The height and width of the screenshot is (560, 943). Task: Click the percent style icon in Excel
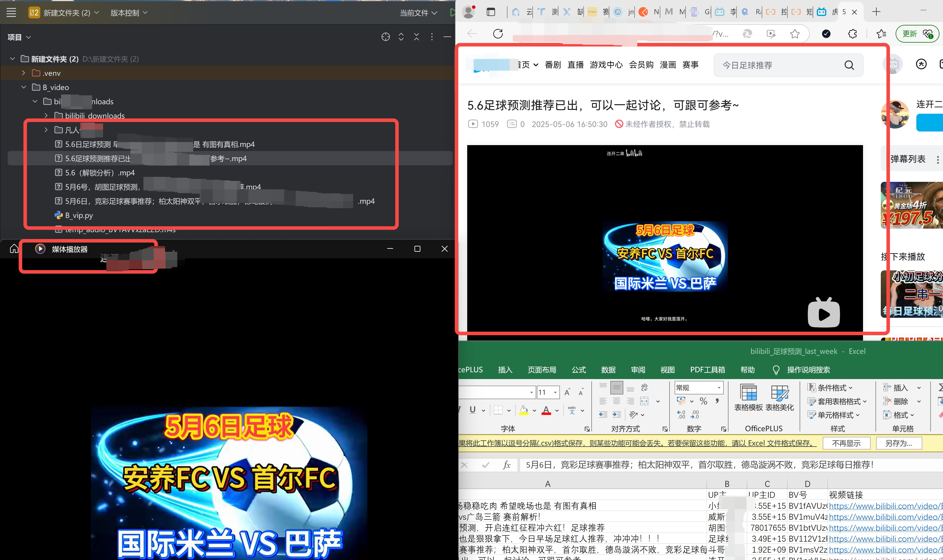pyautogui.click(x=703, y=401)
